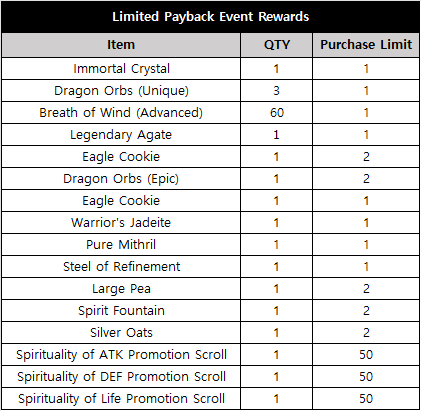Select Spirituality of ATK Promotion Scroll
This screenshot has height=411, width=421.
click(121, 355)
